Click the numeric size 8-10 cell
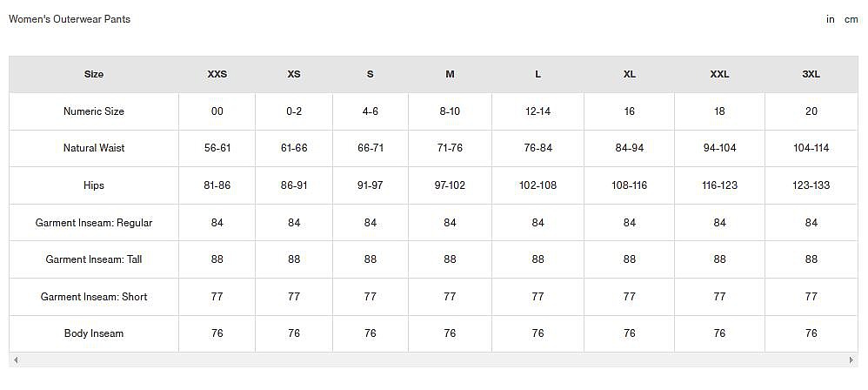 (x=450, y=111)
